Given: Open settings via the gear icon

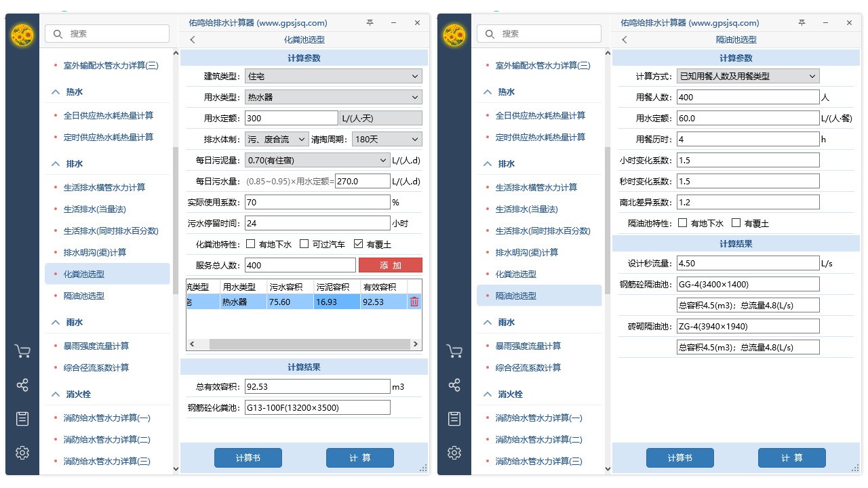Looking at the screenshot, I should coord(22,452).
